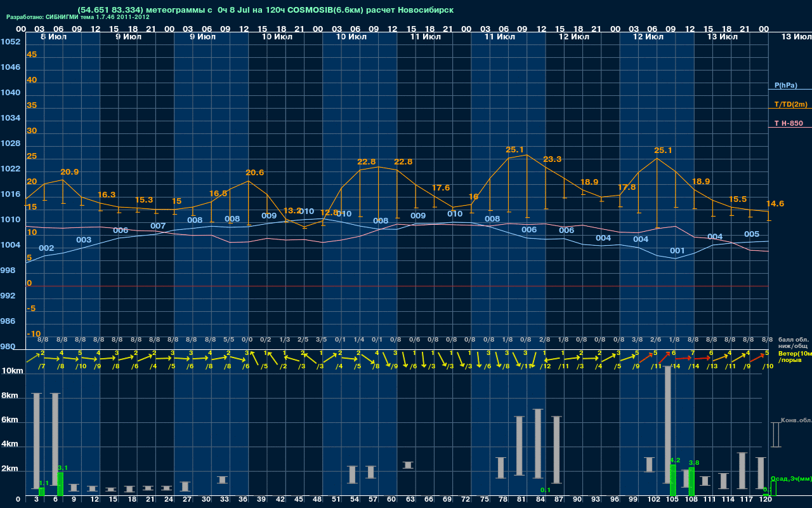Viewport: 812px width, 508px height.
Task: Click the 20.9 temperature peak label
Action: (70, 172)
